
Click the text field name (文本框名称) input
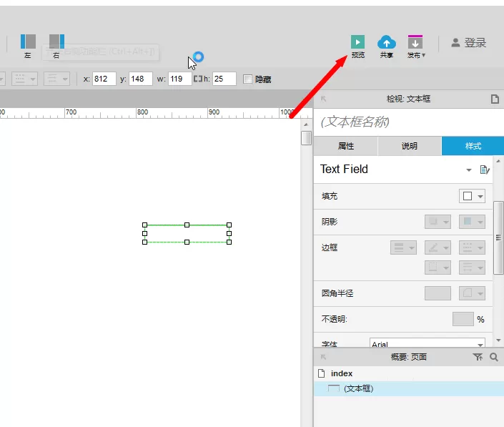[x=408, y=122]
